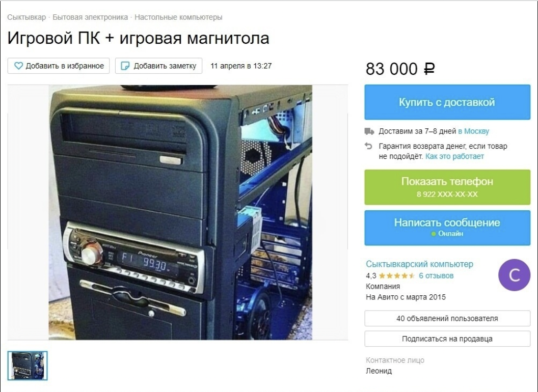This screenshot has width=538, height=392.
Task: Click the return arrow guarantee icon
Action: [x=368, y=147]
